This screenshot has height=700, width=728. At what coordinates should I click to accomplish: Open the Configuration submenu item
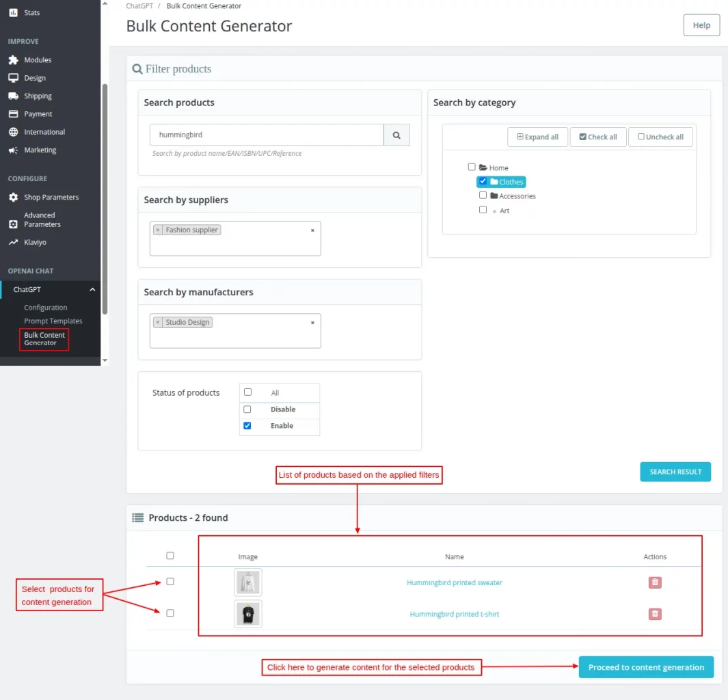tap(46, 308)
